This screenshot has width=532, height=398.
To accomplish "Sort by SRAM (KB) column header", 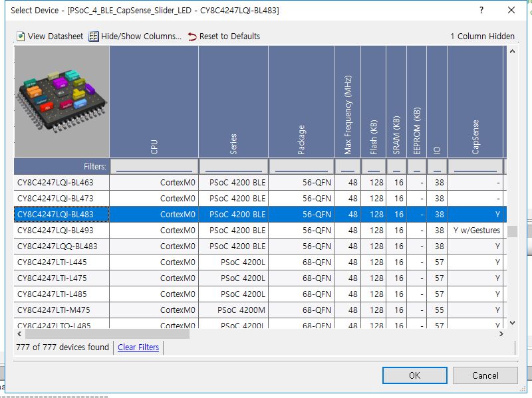I will (396, 102).
